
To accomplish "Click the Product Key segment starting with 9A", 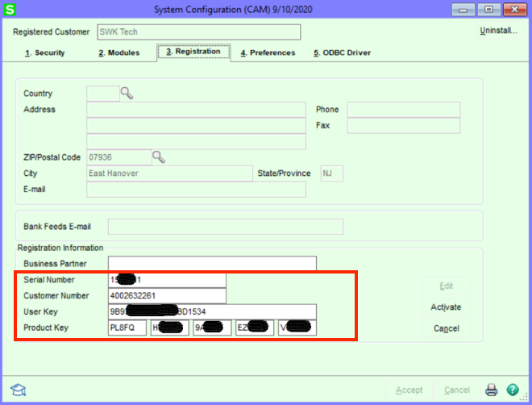I will [x=212, y=328].
